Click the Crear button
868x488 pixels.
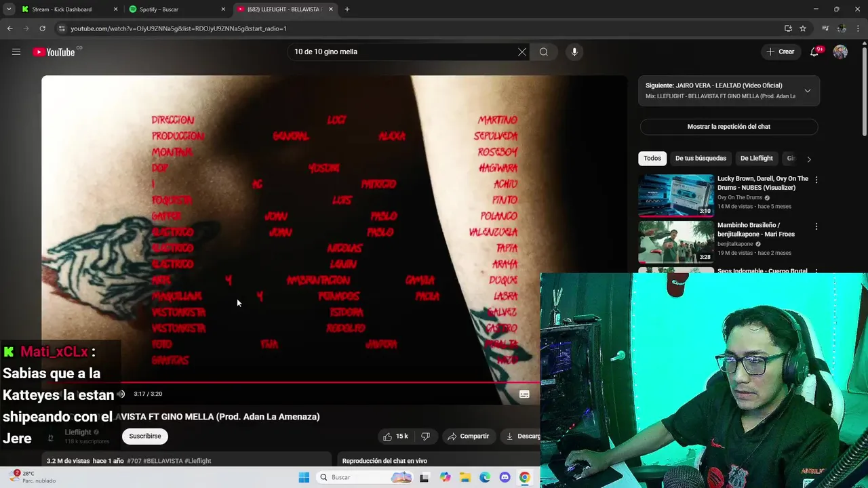780,52
